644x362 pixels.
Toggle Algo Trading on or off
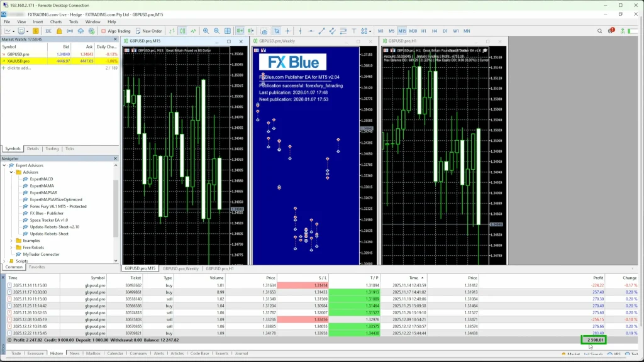[x=115, y=31]
